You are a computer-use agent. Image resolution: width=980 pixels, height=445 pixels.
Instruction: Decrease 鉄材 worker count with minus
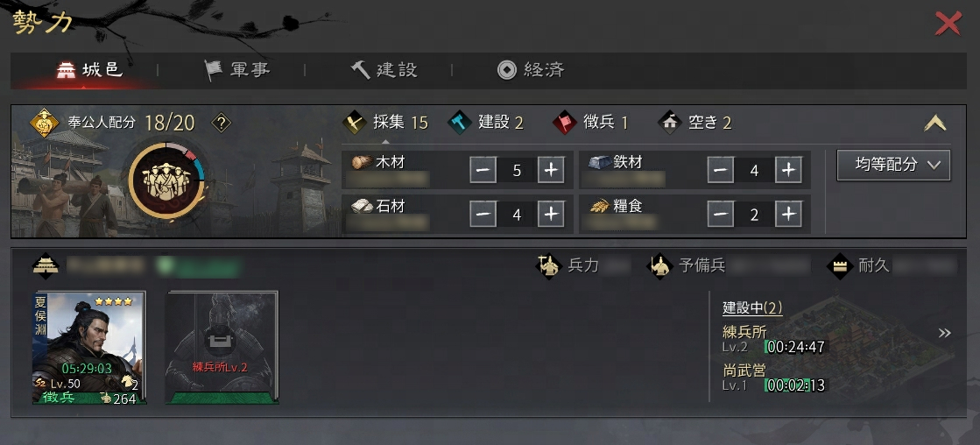tap(721, 170)
